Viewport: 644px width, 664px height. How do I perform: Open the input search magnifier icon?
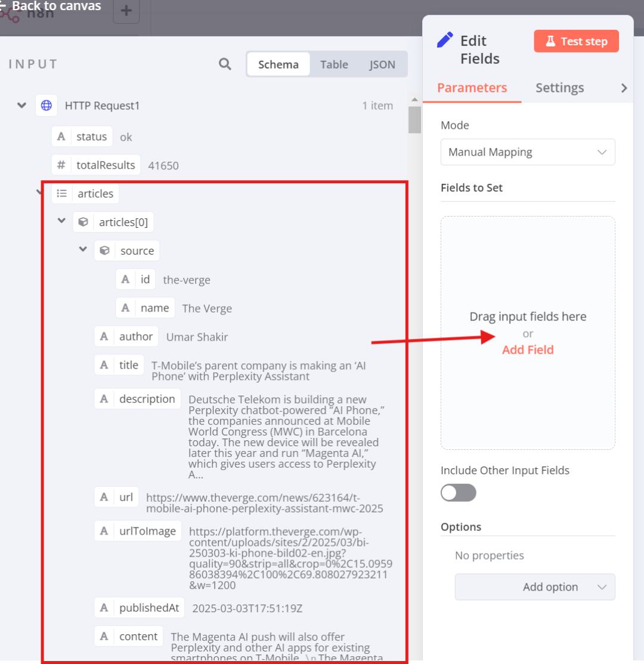point(225,64)
